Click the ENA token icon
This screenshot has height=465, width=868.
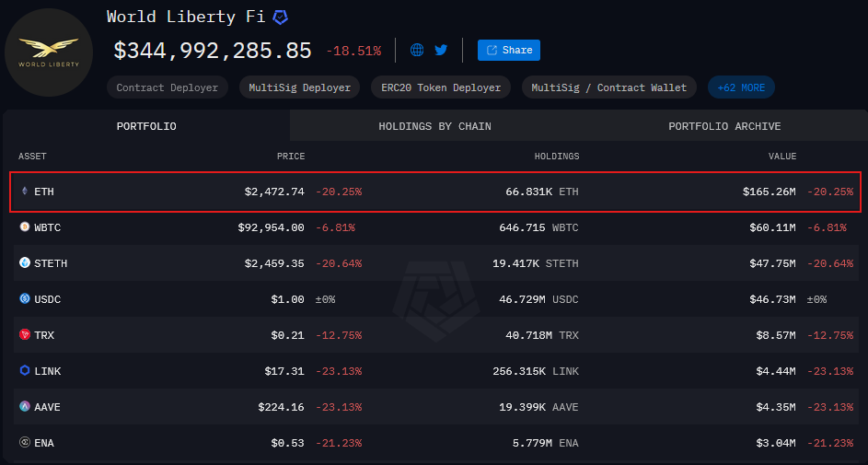click(x=24, y=442)
